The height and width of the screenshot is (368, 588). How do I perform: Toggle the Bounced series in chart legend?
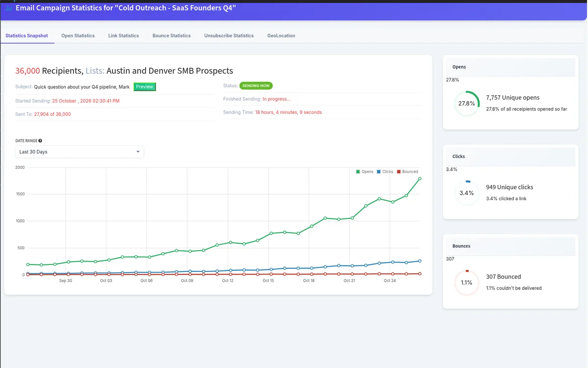coord(407,172)
